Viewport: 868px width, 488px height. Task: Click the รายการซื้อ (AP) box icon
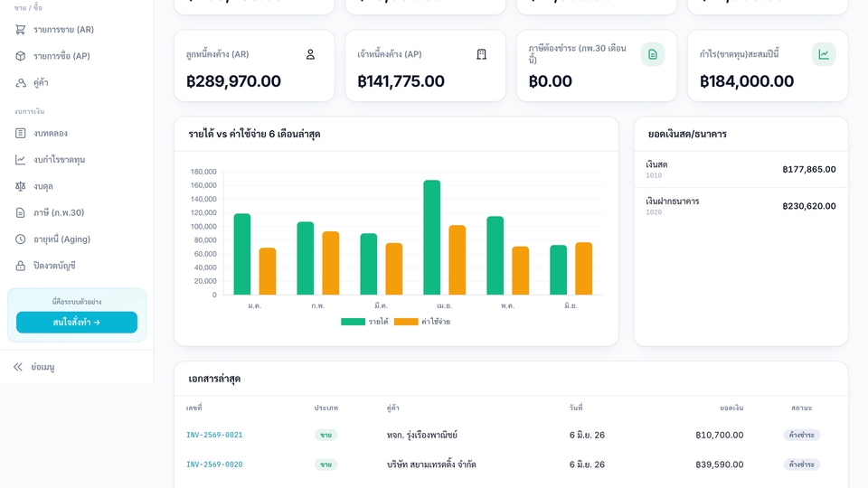tap(21, 56)
